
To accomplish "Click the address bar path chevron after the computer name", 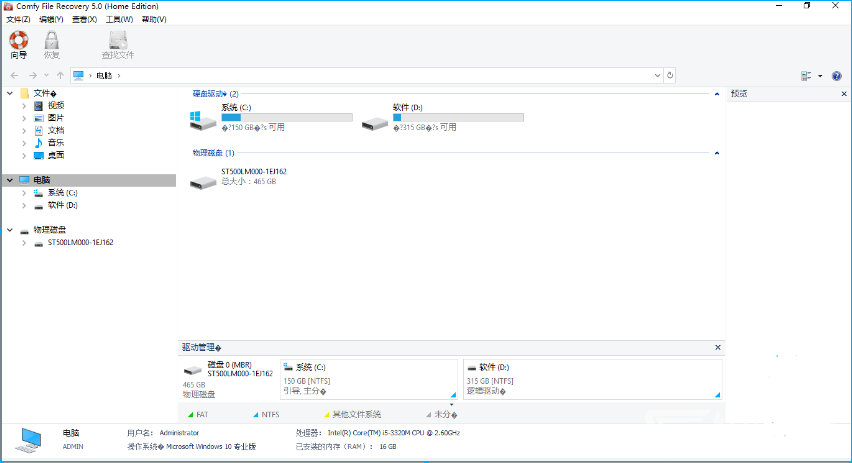I will tap(119, 76).
